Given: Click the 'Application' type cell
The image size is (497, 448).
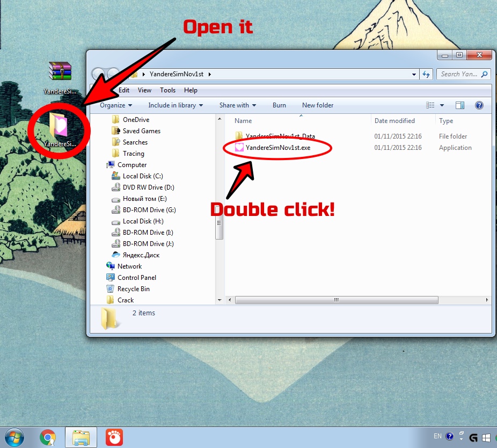Looking at the screenshot, I should [x=455, y=148].
